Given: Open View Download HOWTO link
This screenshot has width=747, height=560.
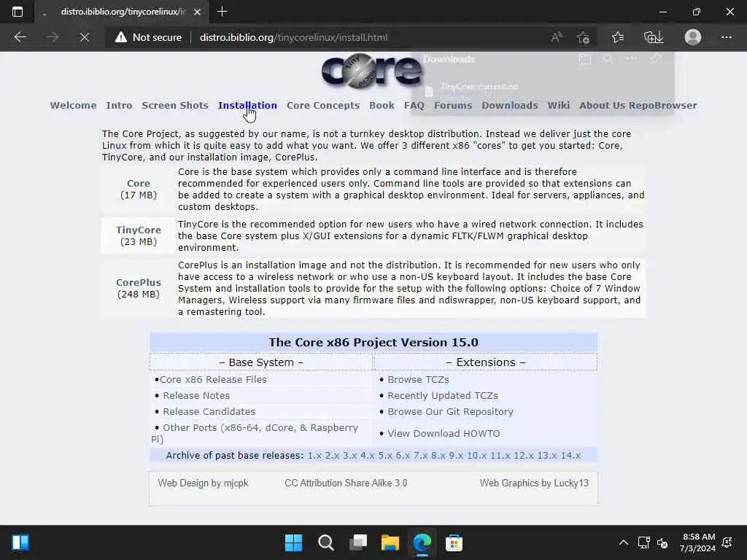Looking at the screenshot, I should point(444,433).
